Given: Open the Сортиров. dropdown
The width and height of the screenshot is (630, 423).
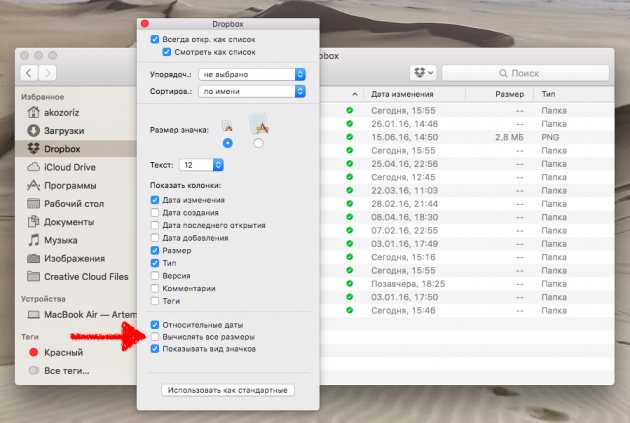Looking at the screenshot, I should (252, 91).
